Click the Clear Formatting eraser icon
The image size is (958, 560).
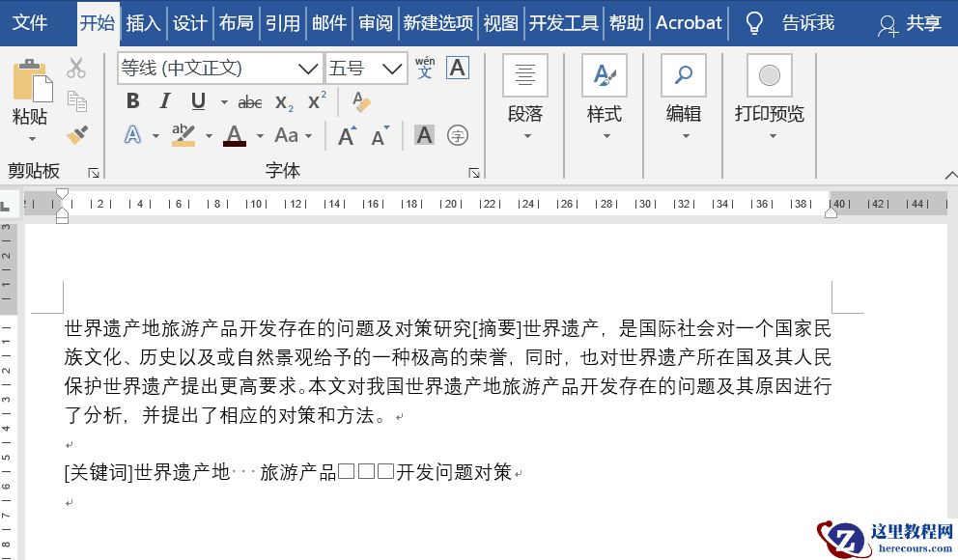360,101
